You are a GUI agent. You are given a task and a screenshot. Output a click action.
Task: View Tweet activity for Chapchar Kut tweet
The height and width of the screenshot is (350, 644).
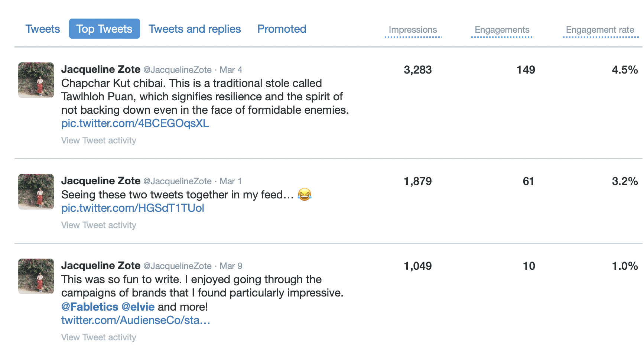click(99, 140)
